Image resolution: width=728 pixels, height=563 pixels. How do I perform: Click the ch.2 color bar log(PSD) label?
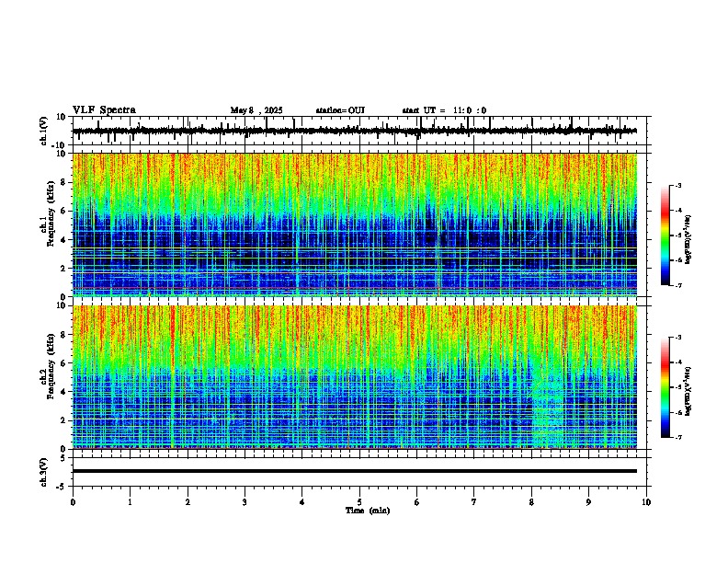tap(688, 391)
